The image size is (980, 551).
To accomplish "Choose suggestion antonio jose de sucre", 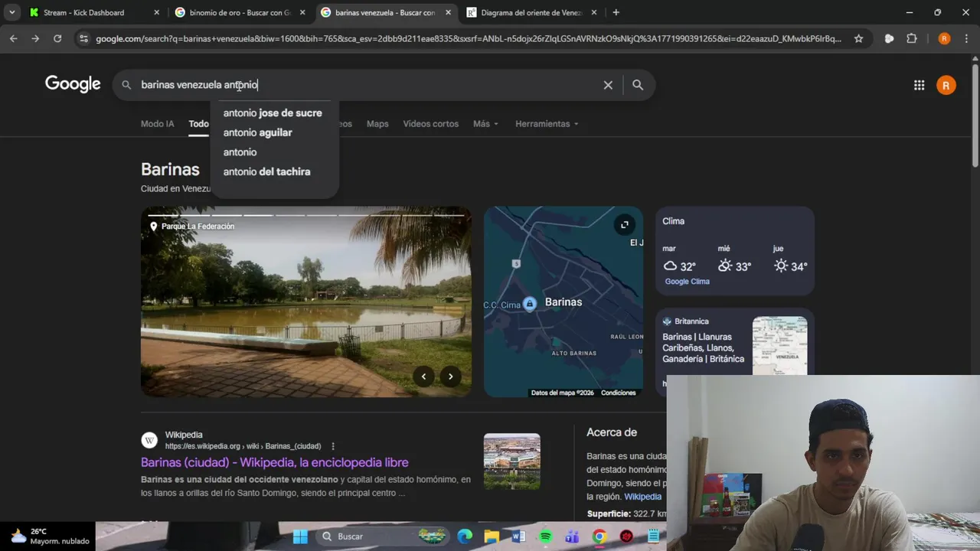I will tap(274, 112).
